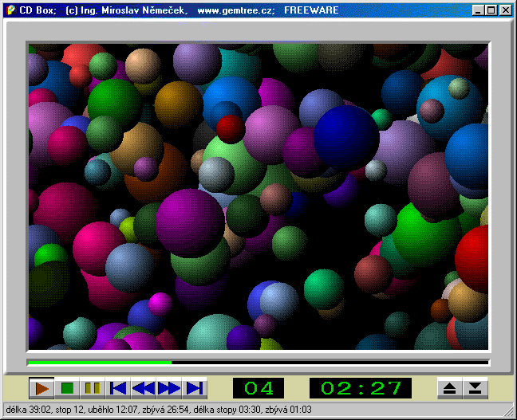Close the CD Box window
This screenshot has width=517, height=420.
coord(504,10)
